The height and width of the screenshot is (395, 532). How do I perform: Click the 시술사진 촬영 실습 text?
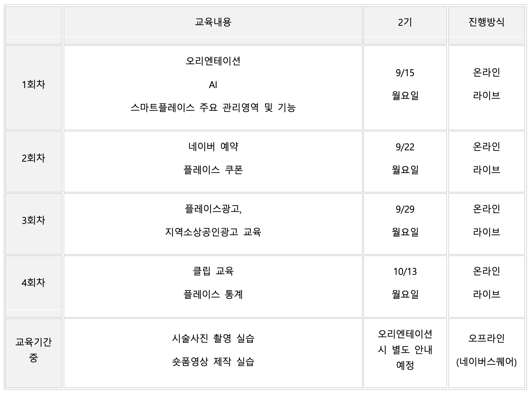(x=213, y=338)
